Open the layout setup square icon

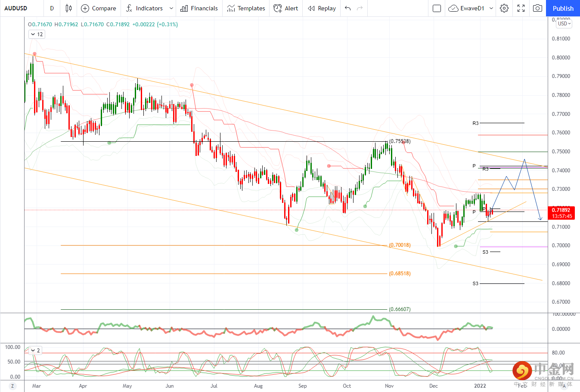click(x=437, y=8)
